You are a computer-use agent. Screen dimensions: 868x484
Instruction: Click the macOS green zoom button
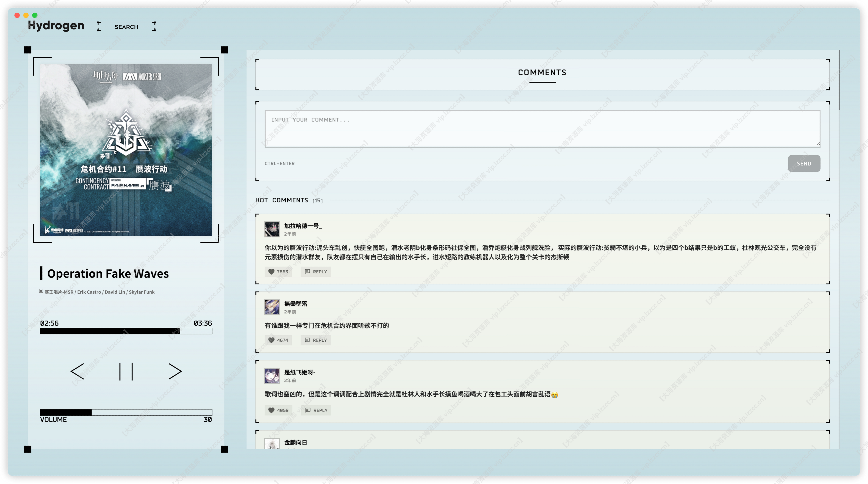pos(35,15)
